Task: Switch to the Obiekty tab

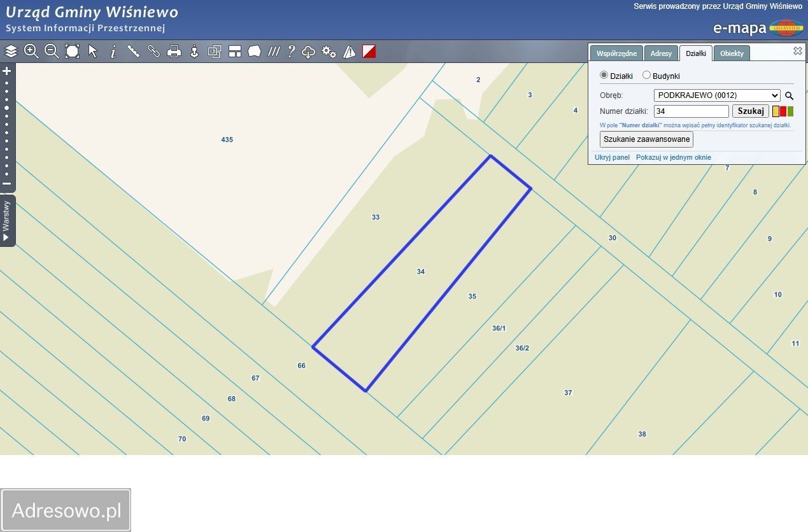Action: [x=732, y=53]
